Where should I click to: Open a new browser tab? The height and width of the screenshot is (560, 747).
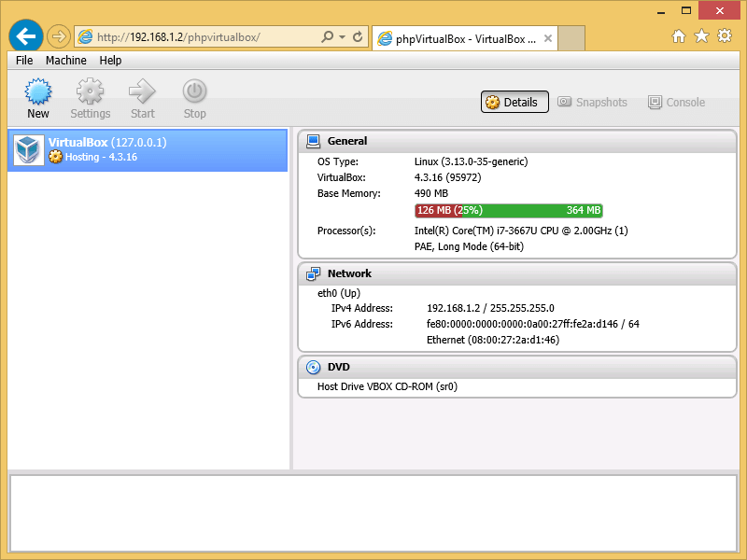pyautogui.click(x=571, y=38)
